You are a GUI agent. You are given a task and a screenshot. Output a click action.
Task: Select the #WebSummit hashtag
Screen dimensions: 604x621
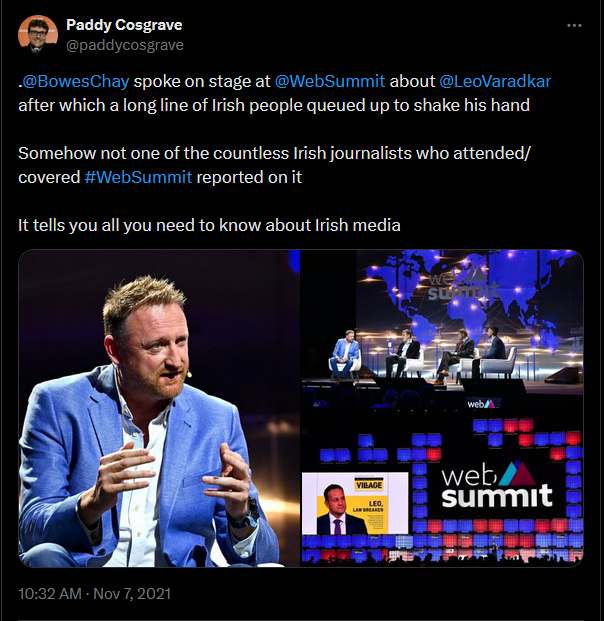138,177
